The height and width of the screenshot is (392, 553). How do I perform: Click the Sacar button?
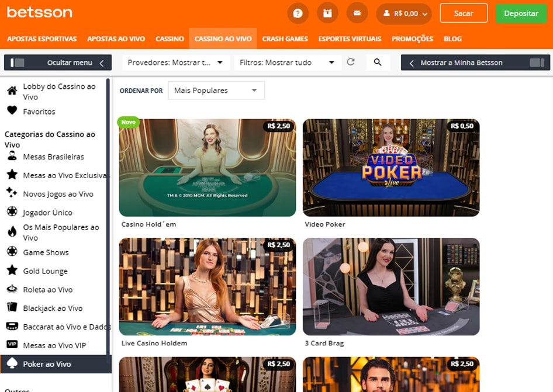pos(463,13)
